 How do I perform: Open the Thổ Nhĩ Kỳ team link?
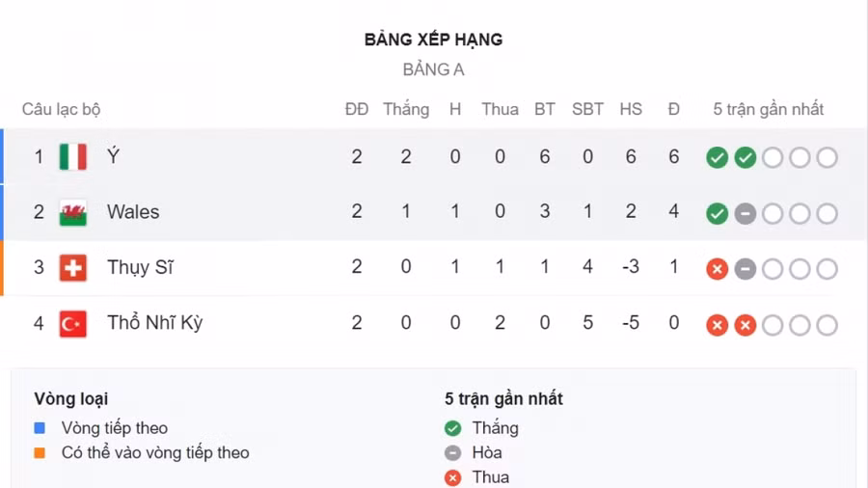point(154,324)
